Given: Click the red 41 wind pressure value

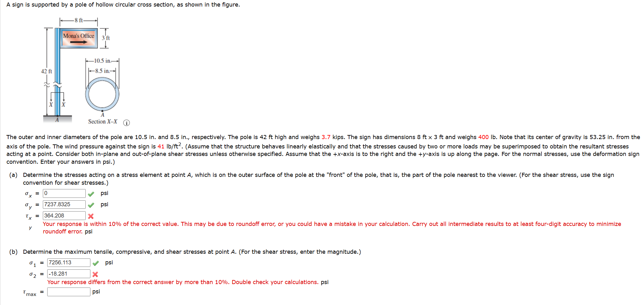Looking at the screenshot, I should [x=161, y=146].
